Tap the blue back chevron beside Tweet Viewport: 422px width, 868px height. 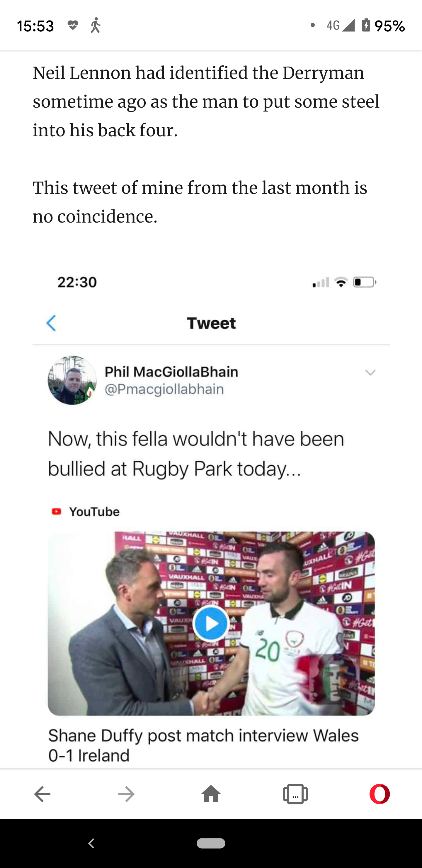point(51,323)
